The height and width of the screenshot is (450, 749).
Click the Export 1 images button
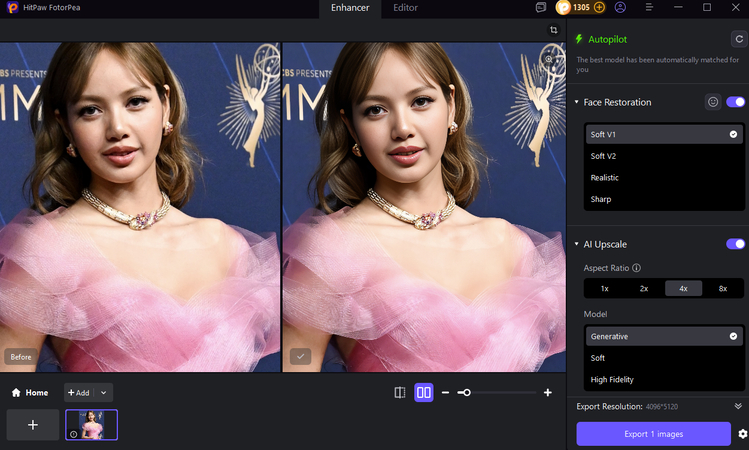(653, 433)
